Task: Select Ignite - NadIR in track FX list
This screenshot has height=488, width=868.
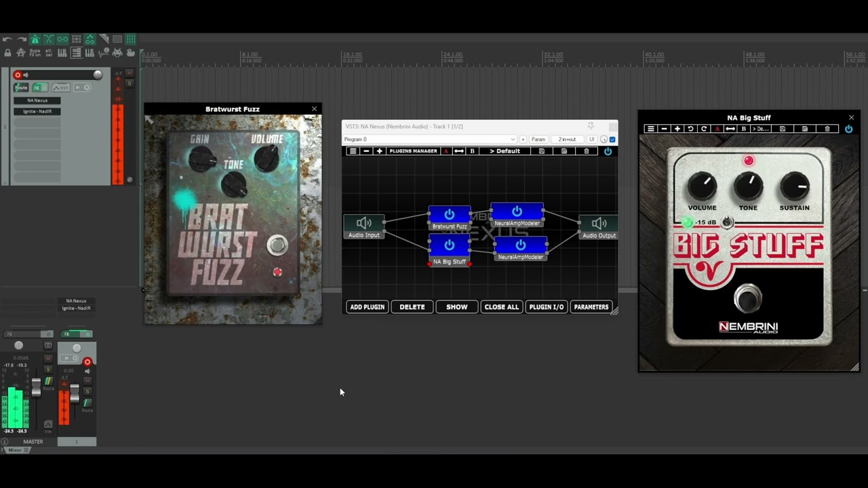Action: click(37, 111)
